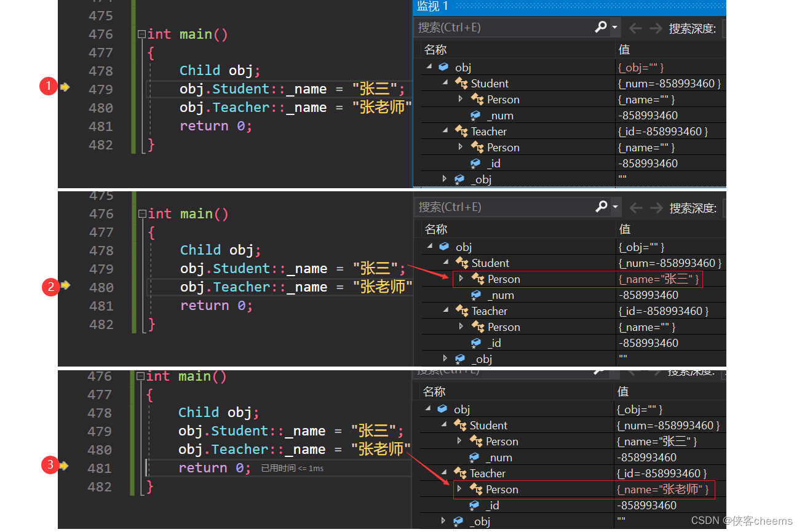
Task: Expand Person under Teacher in middle snapshot
Action: pyautogui.click(x=461, y=326)
